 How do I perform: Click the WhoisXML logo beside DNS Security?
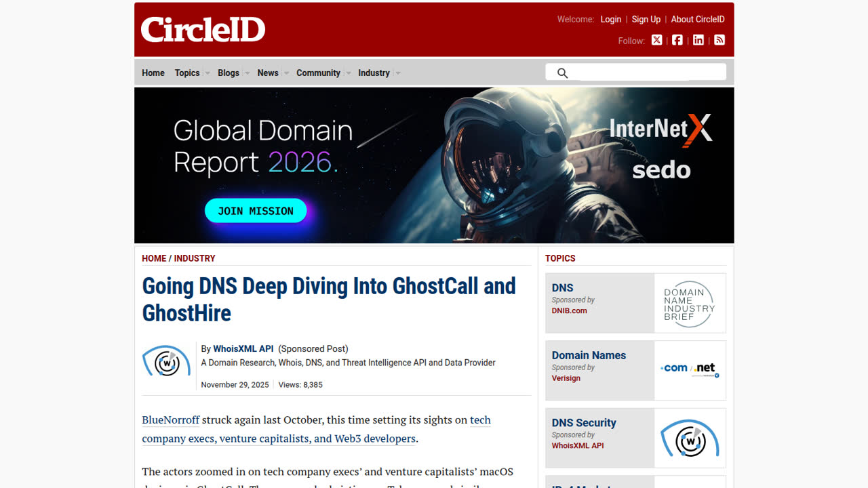[x=690, y=438]
